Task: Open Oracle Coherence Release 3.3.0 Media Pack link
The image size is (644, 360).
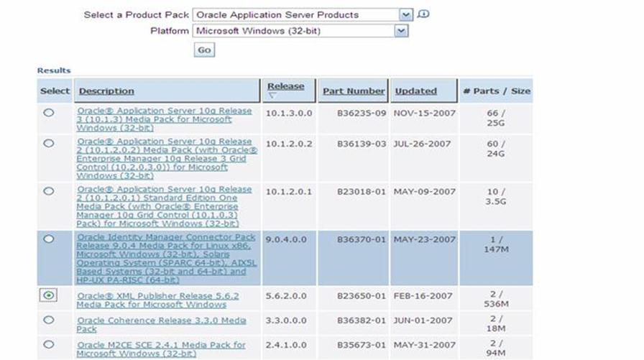Action: point(162,325)
